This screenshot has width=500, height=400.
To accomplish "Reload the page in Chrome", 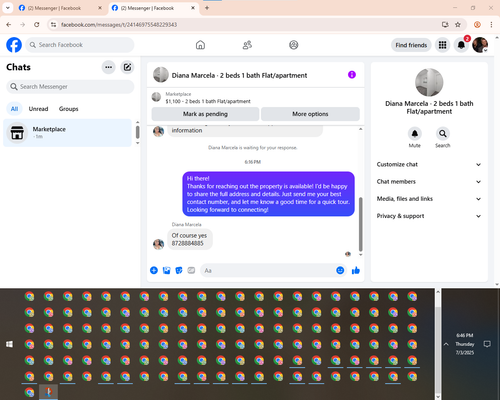I will coord(37,25).
